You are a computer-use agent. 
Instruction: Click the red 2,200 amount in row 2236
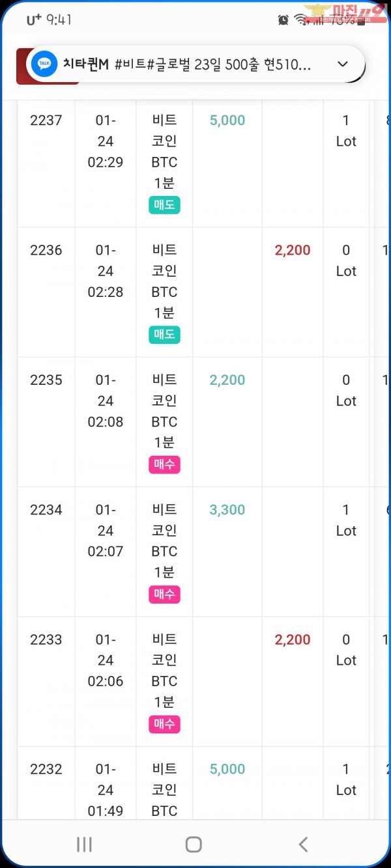coord(293,250)
